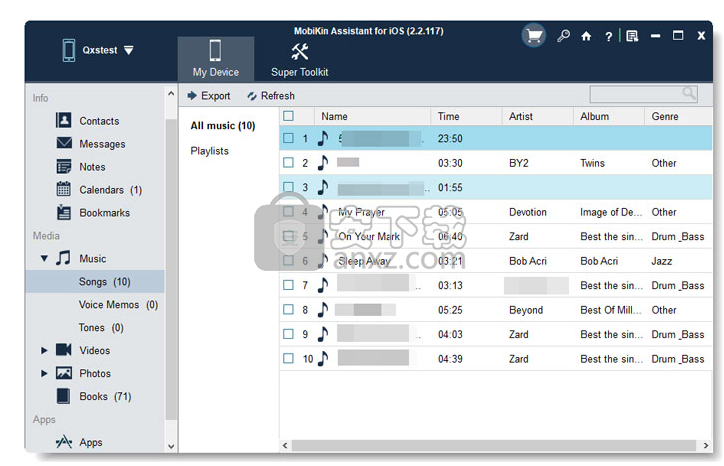Click the sidebar scroll up arrow
This screenshot has height=466, width=724.
[171, 93]
